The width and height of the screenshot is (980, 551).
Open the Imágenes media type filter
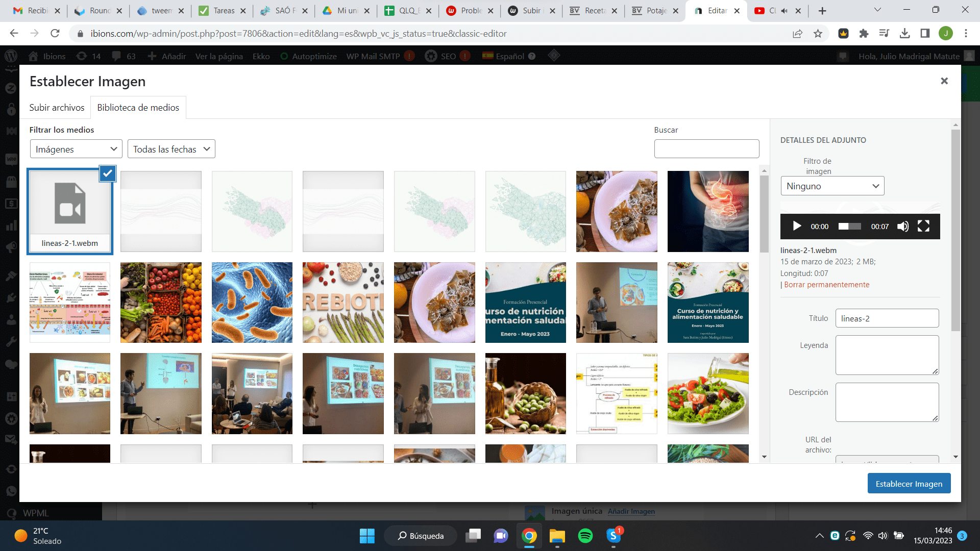(x=76, y=149)
